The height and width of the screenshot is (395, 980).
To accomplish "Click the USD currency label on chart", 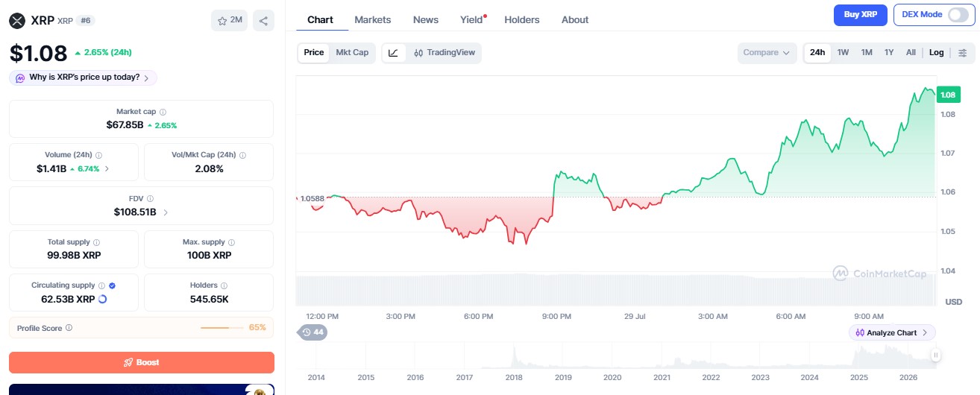I will coord(954,302).
